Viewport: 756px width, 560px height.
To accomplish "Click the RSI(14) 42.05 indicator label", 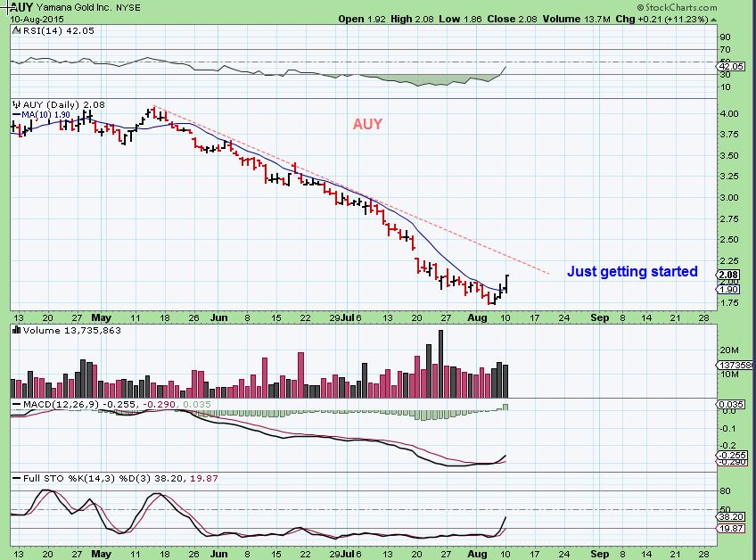I will point(57,31).
